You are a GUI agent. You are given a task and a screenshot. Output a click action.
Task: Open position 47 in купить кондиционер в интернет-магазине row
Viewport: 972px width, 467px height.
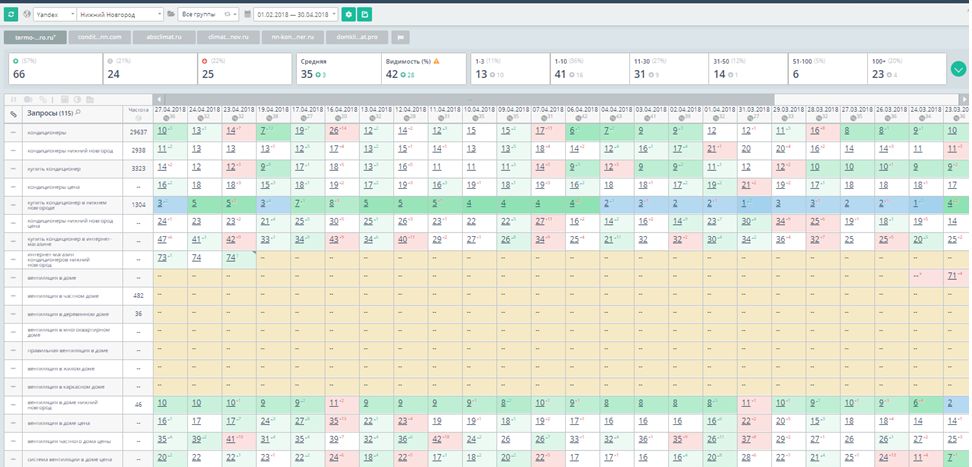[x=161, y=239]
